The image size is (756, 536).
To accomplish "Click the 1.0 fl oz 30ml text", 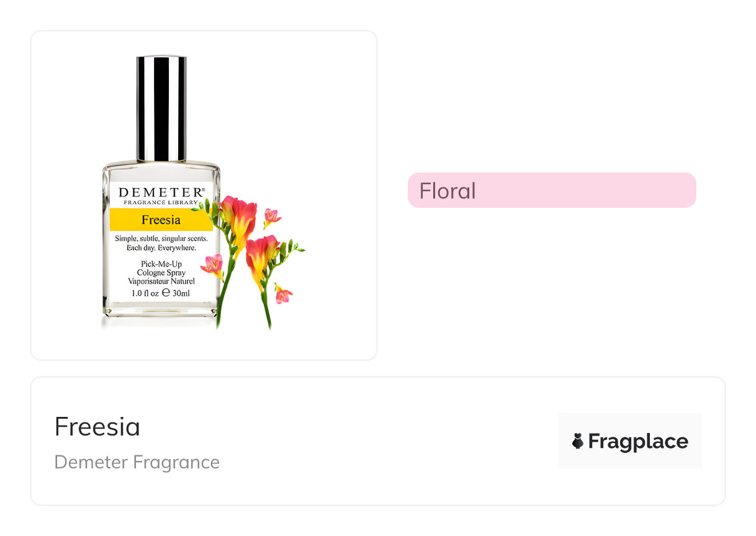I will point(161,293).
